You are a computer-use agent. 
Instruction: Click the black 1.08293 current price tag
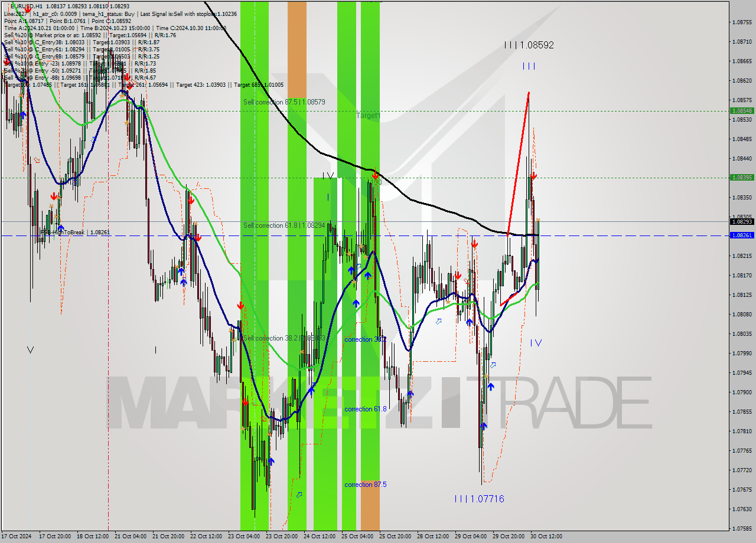click(x=742, y=222)
